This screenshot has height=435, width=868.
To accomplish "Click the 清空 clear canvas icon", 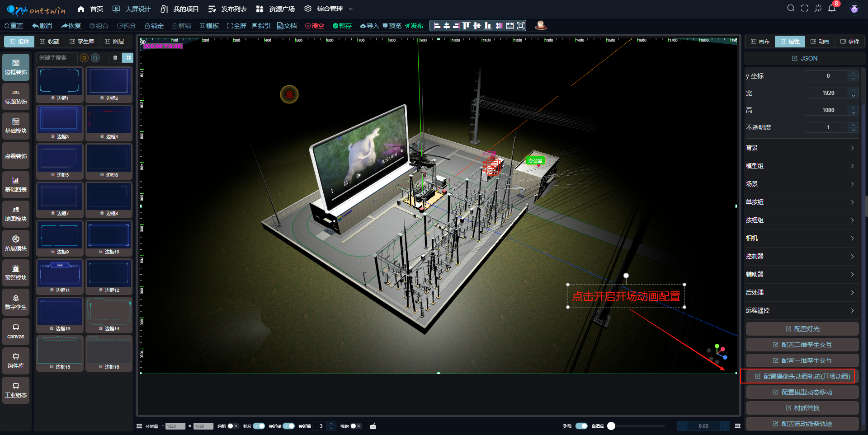I will pyautogui.click(x=315, y=26).
